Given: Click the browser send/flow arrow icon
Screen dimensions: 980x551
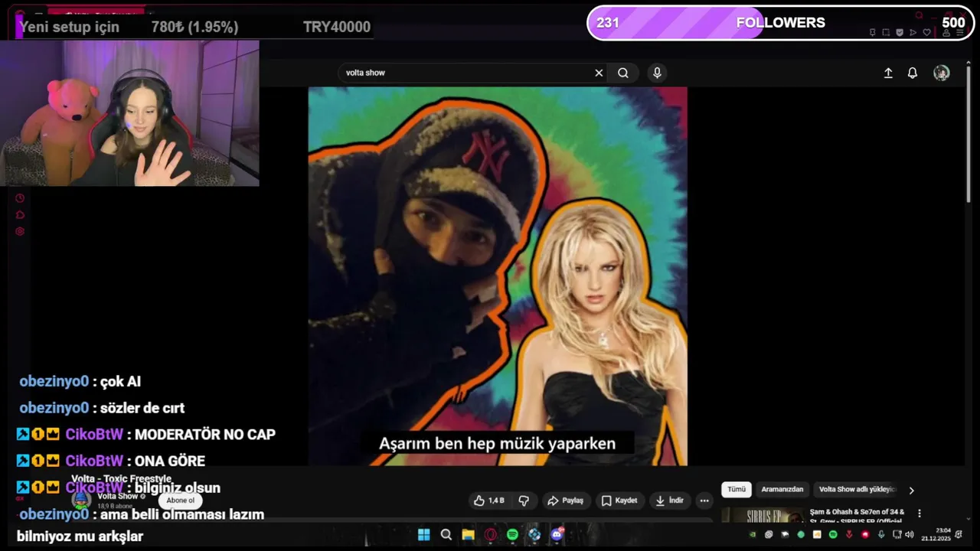Looking at the screenshot, I should (x=913, y=33).
